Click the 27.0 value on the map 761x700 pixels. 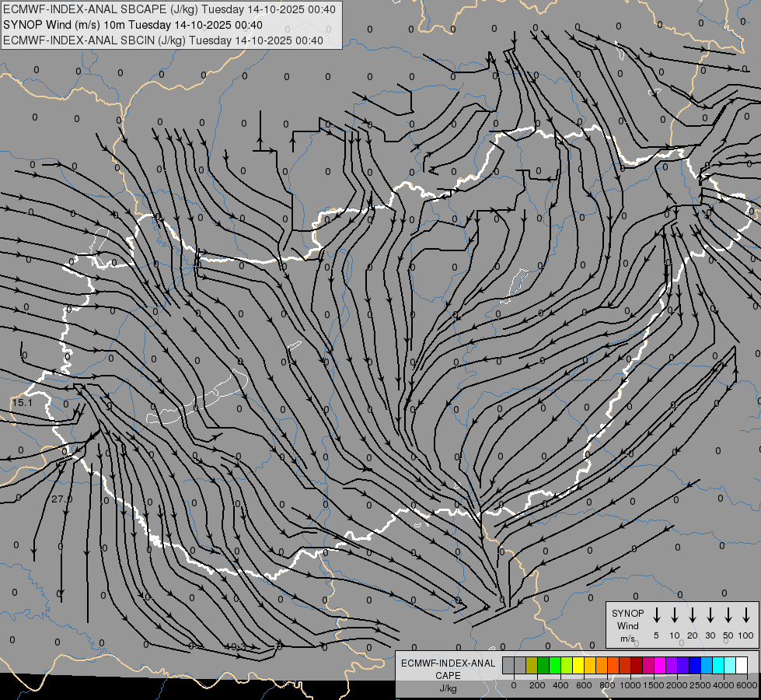pos(61,499)
